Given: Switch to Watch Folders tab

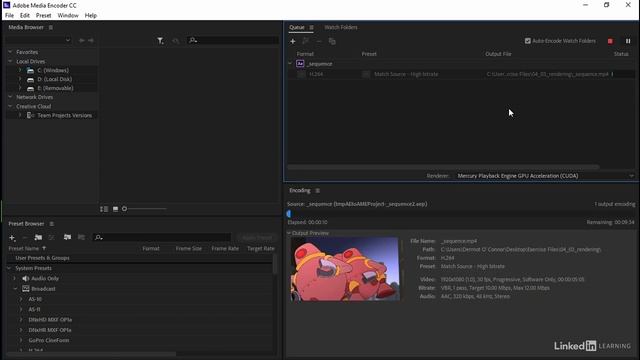Looking at the screenshot, I should pos(341,27).
